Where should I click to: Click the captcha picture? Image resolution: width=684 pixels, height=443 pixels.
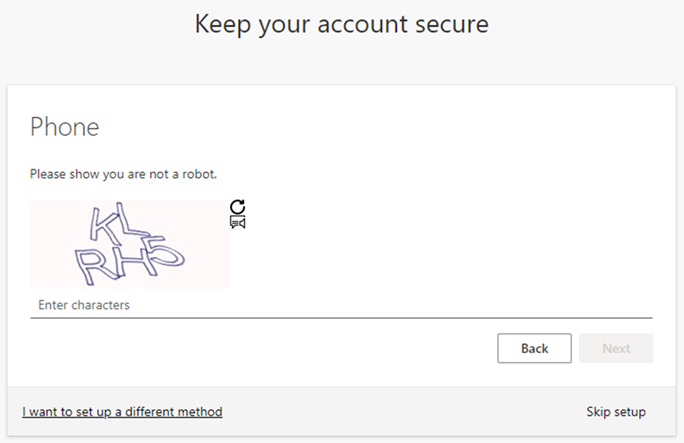130,244
